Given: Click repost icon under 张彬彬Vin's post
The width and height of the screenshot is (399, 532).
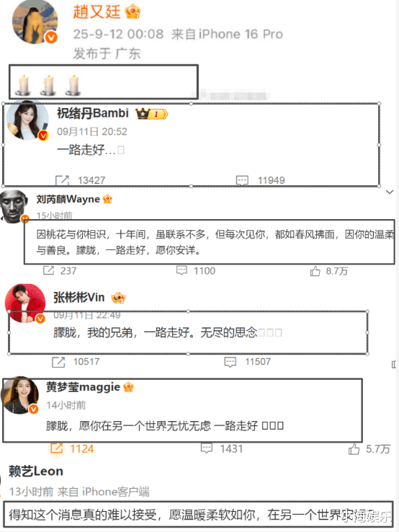Looking at the screenshot, I should (58, 362).
